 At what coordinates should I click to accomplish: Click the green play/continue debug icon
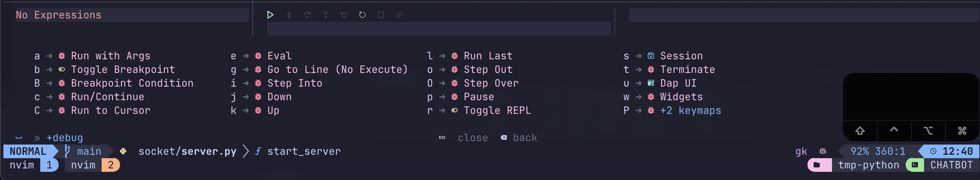coord(270,15)
